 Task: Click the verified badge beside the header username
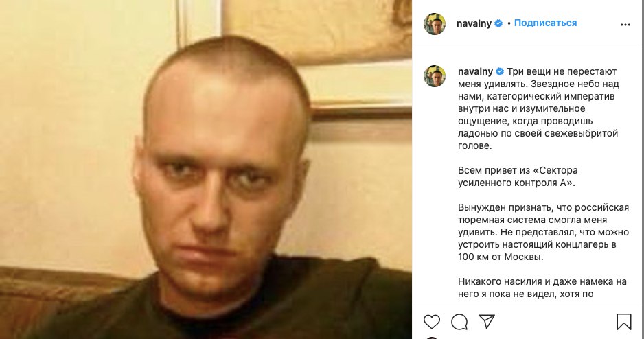click(x=498, y=23)
